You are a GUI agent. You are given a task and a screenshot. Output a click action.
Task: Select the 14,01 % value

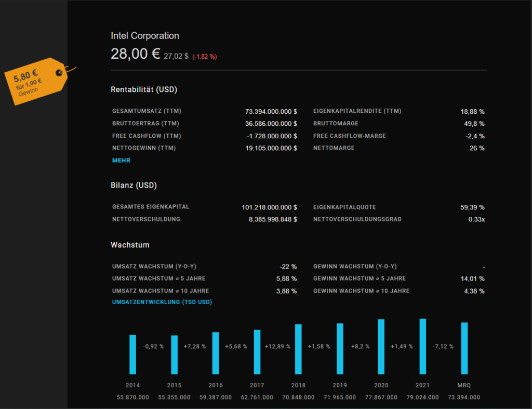pyautogui.click(x=473, y=279)
